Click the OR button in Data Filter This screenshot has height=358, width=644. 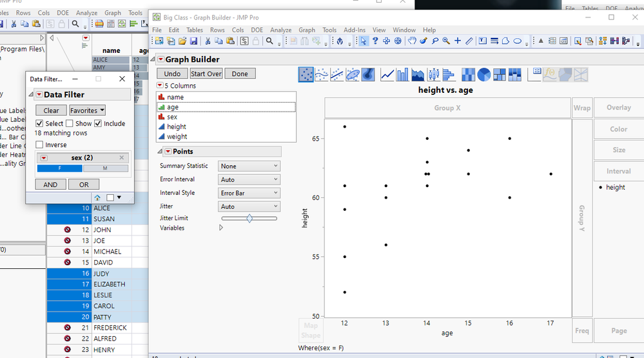point(84,184)
